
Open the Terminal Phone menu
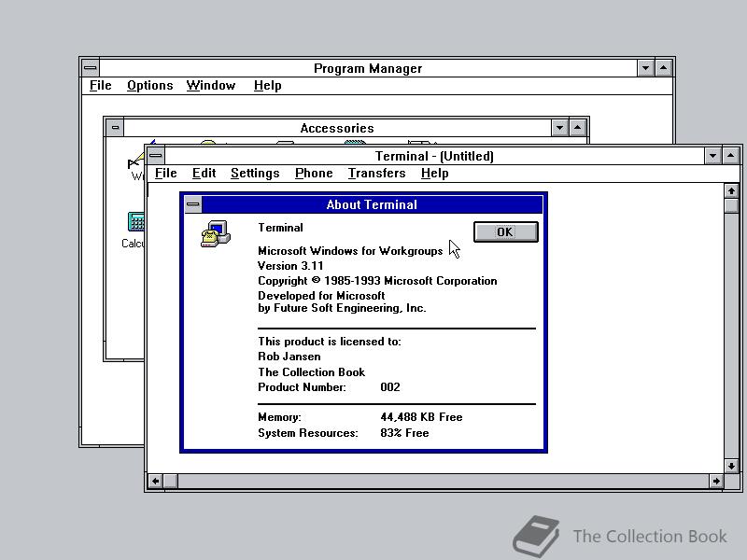[x=314, y=174]
